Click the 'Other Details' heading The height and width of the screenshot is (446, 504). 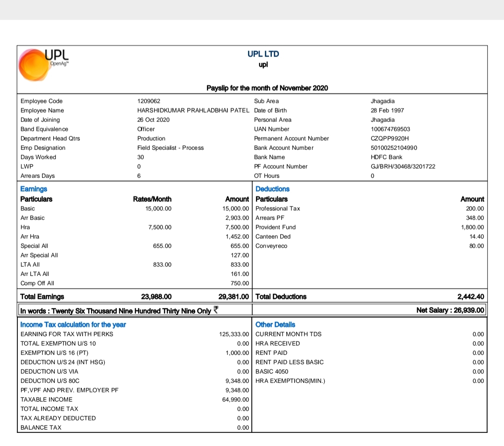tap(276, 325)
